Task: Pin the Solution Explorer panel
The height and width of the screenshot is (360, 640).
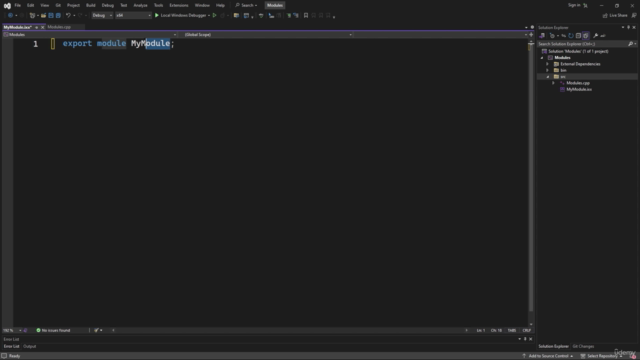Action: pyautogui.click(x=628, y=27)
